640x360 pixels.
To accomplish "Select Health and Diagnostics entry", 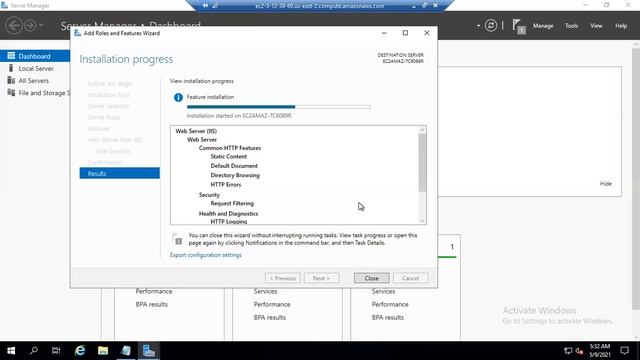I will click(x=229, y=213).
